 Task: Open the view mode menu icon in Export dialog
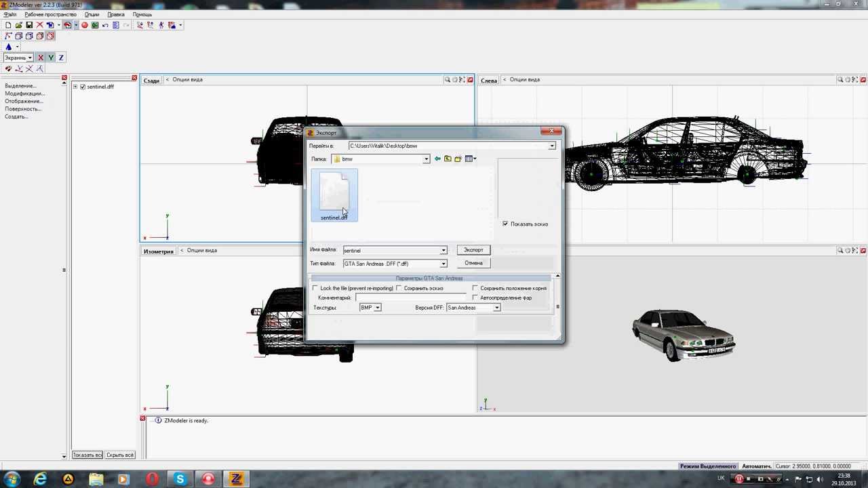point(470,159)
